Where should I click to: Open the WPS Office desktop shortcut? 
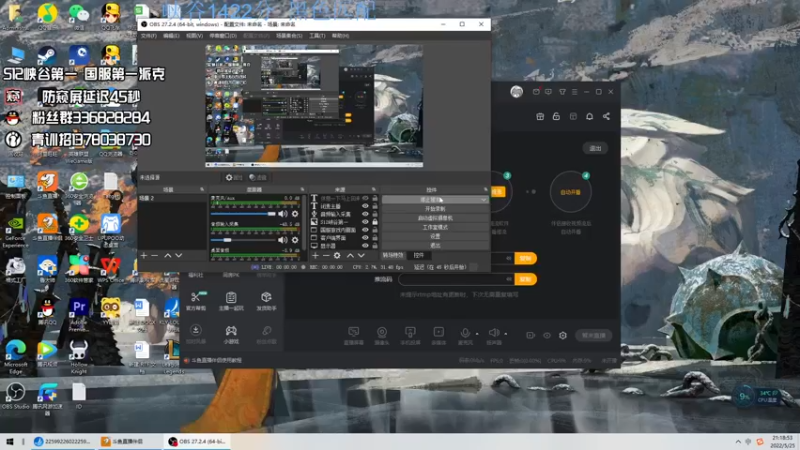pyautogui.click(x=110, y=267)
